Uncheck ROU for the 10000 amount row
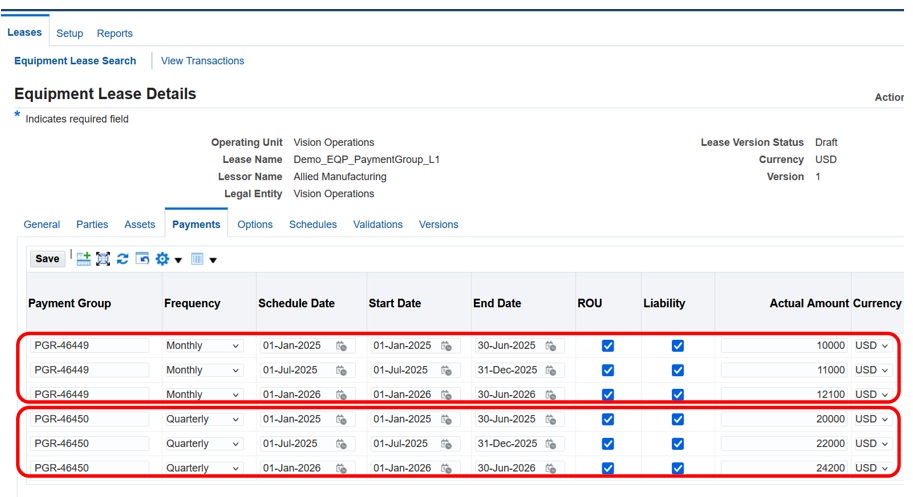 click(608, 346)
